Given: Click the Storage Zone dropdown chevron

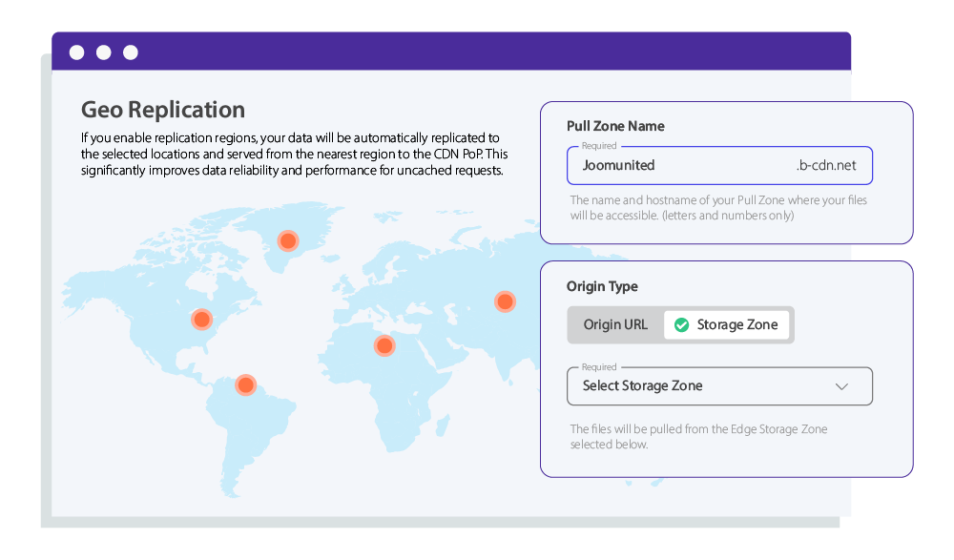Looking at the screenshot, I should pyautogui.click(x=841, y=386).
